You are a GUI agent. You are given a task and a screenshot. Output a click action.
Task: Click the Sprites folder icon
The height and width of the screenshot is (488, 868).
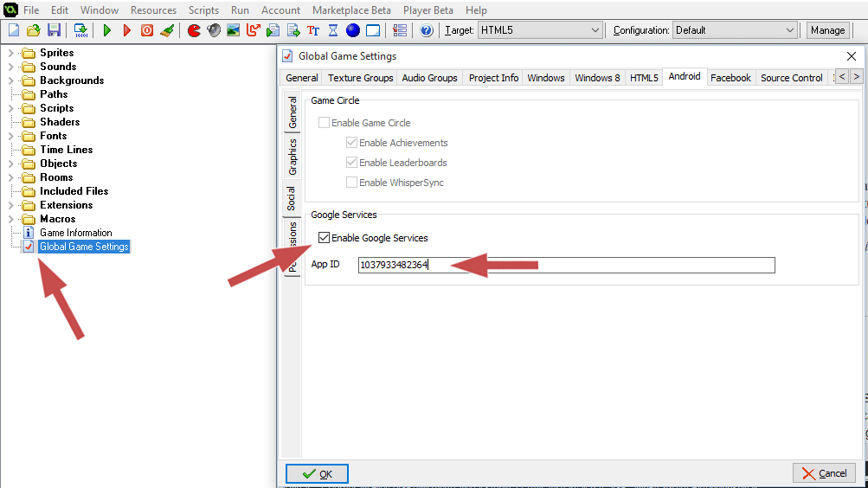[x=29, y=53]
